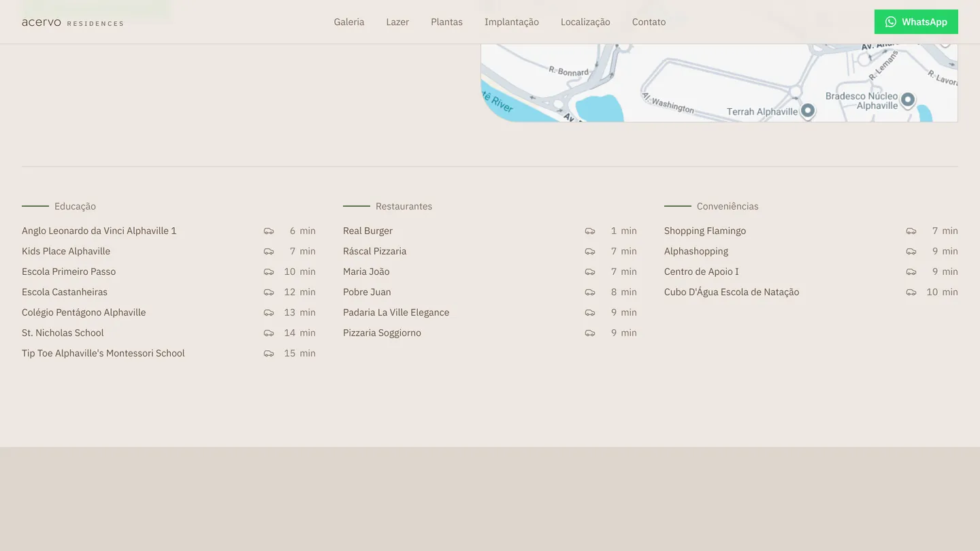Click the car icon beside Anglo Leonardo da Vinci
The width and height of the screenshot is (980, 551).
click(269, 231)
